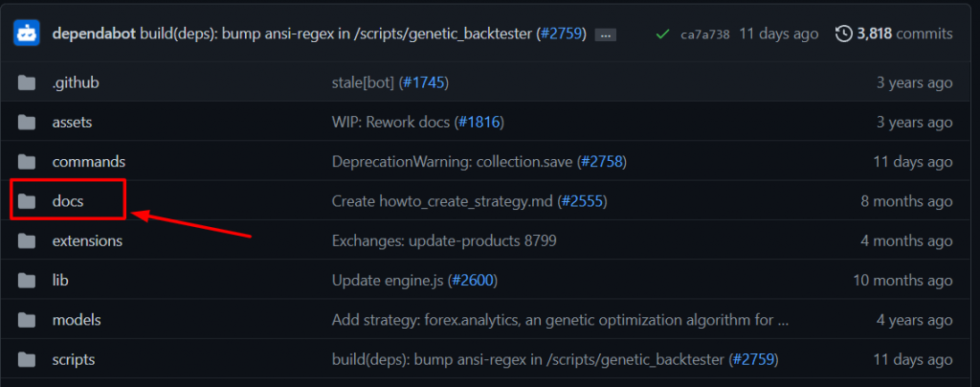Click .github row's 3 years ago timestamp
The height and width of the screenshot is (387, 980).
point(914,82)
